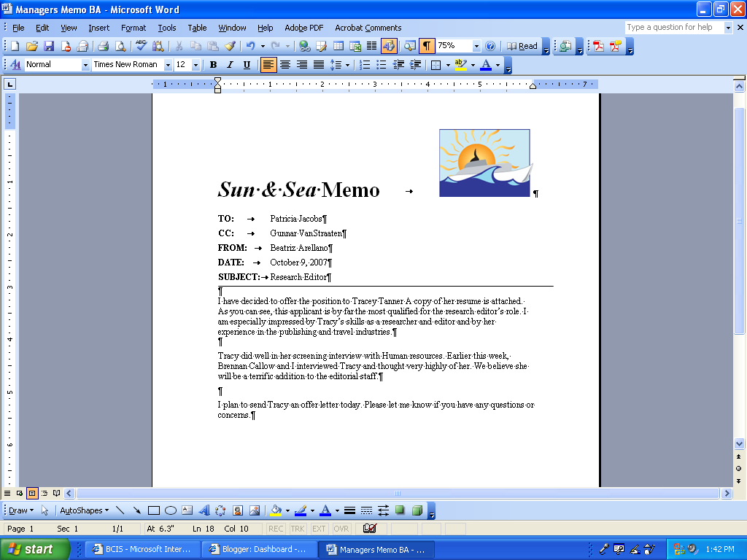This screenshot has width=747, height=560.
Task: Click the Undo arrow
Action: coord(250,46)
